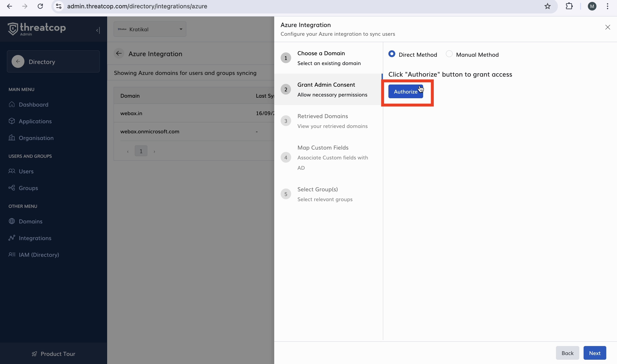Click the Dashboard home icon in sidebar
Image resolution: width=617 pixels, height=364 pixels.
click(x=12, y=104)
